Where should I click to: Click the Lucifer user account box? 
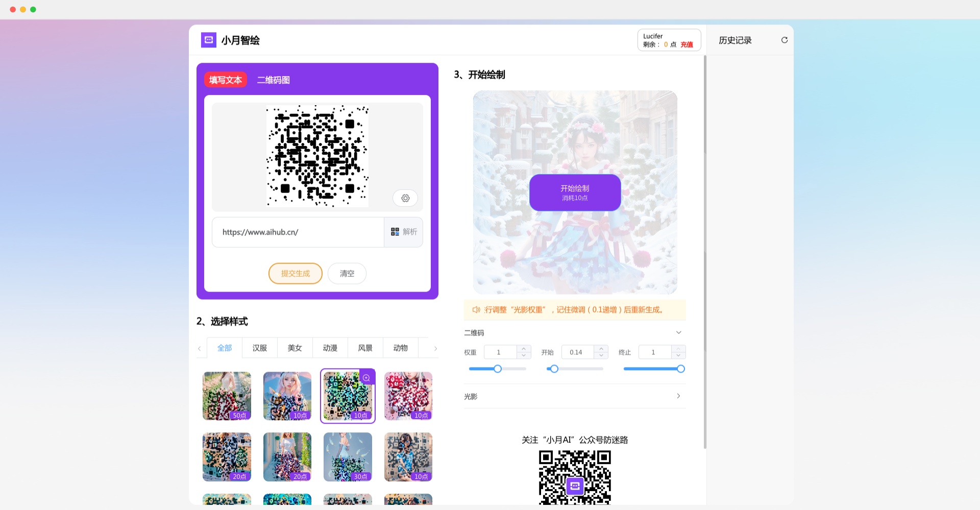[669, 40]
